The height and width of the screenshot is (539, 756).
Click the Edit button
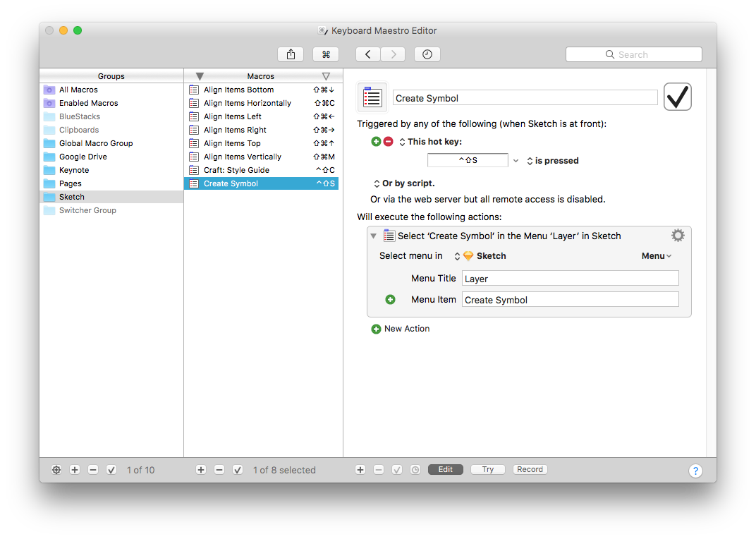446,470
